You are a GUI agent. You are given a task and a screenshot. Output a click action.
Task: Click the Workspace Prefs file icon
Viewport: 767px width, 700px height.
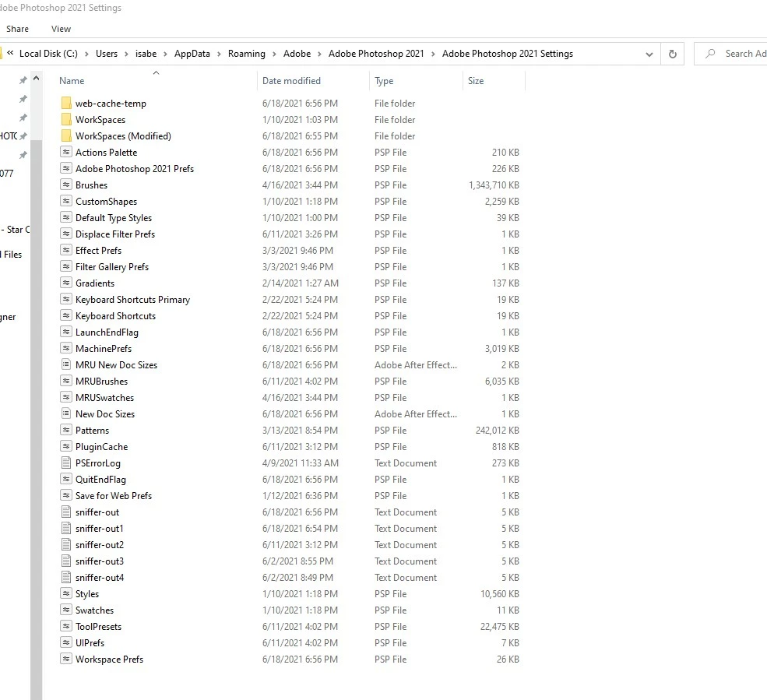(x=66, y=659)
